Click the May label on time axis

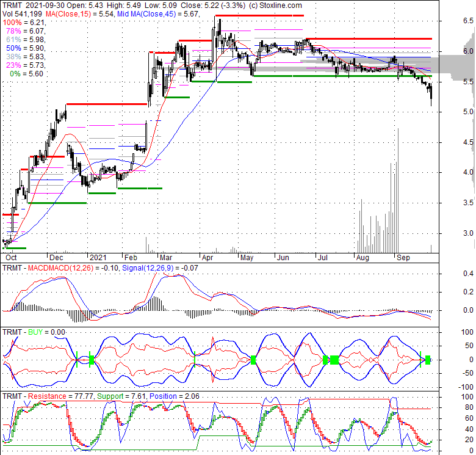point(247,258)
